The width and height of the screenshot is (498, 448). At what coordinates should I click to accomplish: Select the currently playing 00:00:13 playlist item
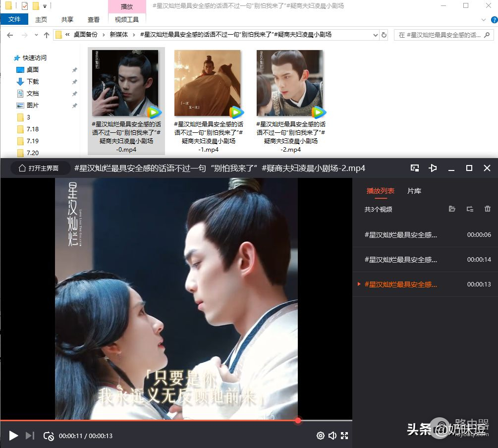(425, 284)
